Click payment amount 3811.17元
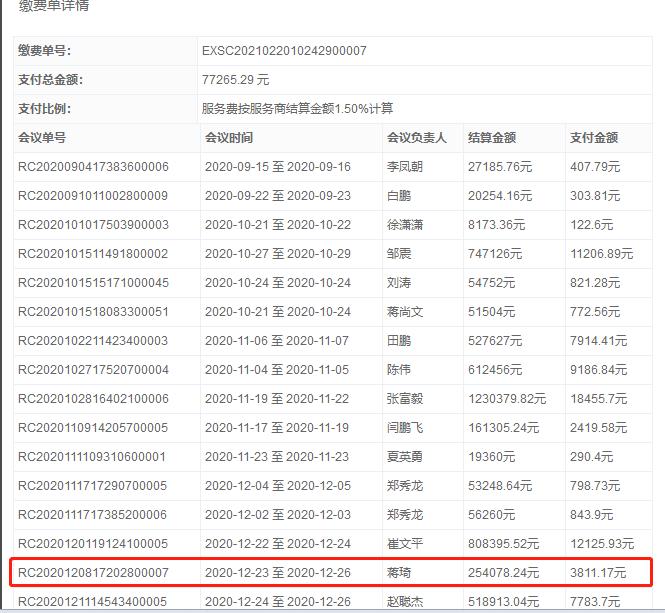The width and height of the screenshot is (665, 613). [598, 573]
